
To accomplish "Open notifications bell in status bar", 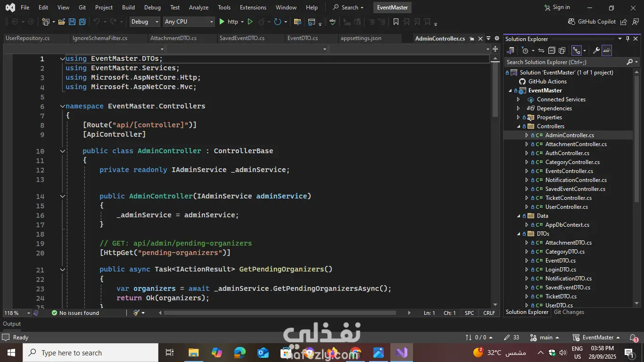I will coord(634,337).
